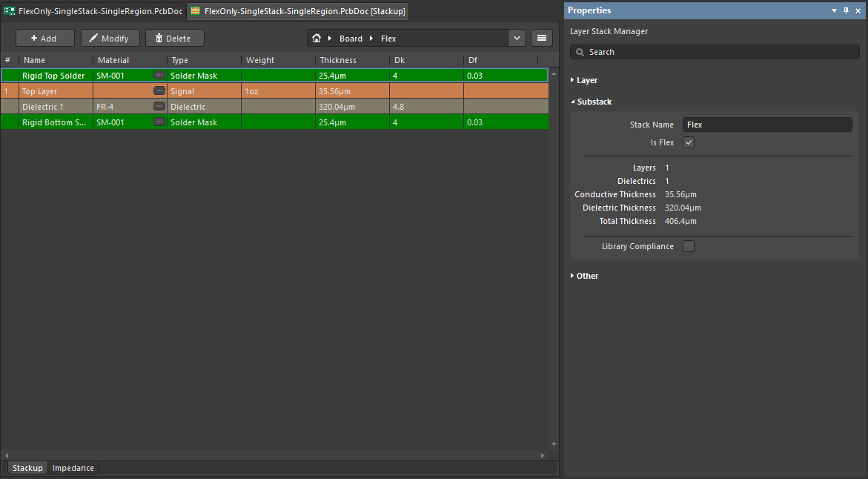Close the Properties panel
This screenshot has width=868, height=479.
[858, 10]
